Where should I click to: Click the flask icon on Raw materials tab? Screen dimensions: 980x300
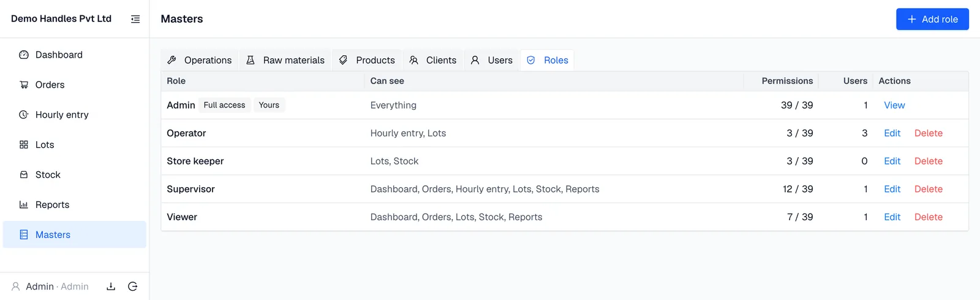(251, 60)
